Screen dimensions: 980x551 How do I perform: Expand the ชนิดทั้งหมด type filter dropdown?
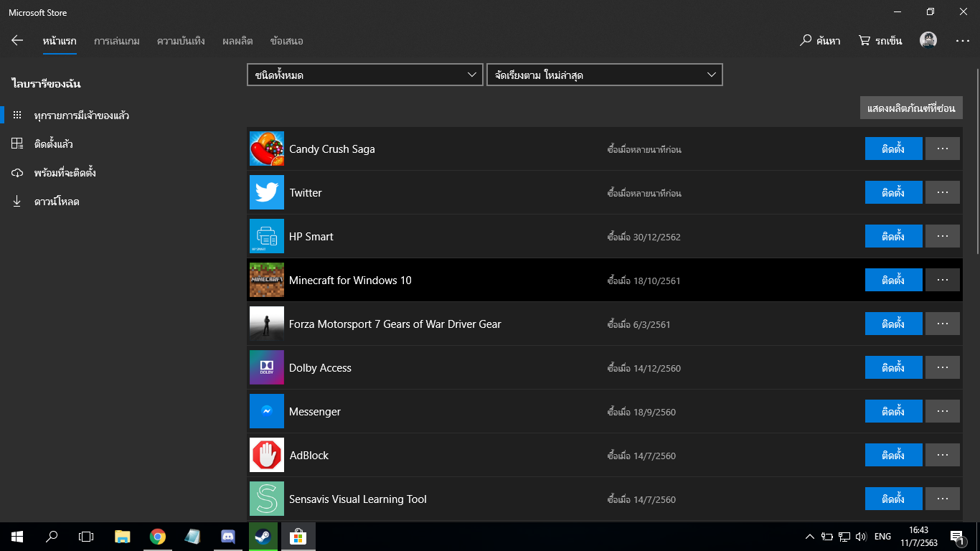point(364,75)
